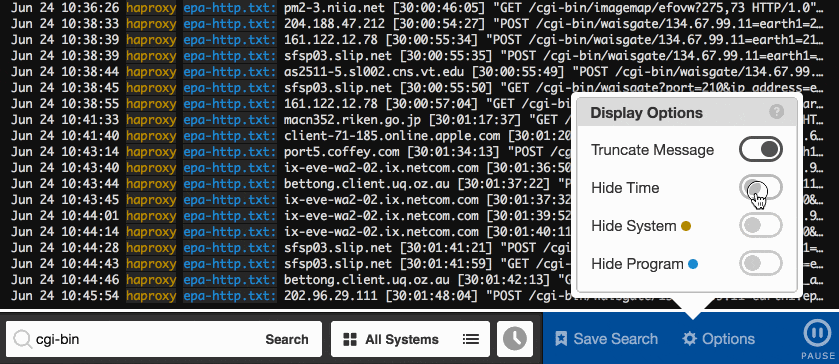The image size is (839, 364).
Task: Click 'ix-eve-wa2-02.ix.netcom.com' on the 10:44:14 line
Action: click(381, 232)
